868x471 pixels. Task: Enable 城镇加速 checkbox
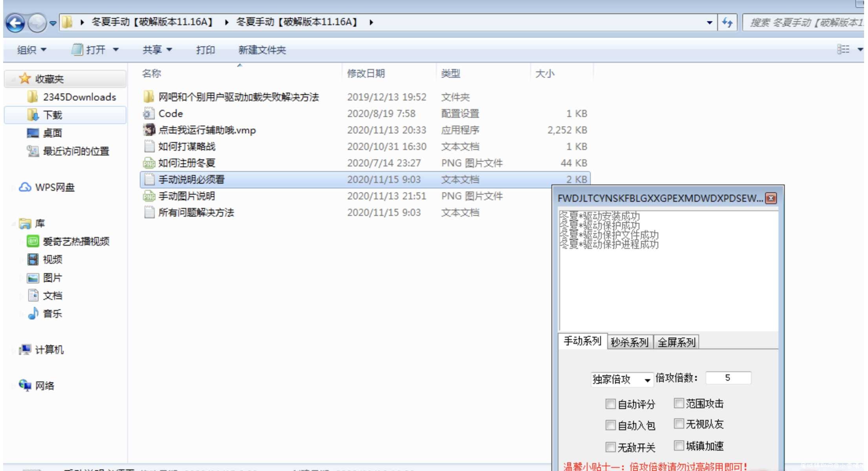click(679, 445)
